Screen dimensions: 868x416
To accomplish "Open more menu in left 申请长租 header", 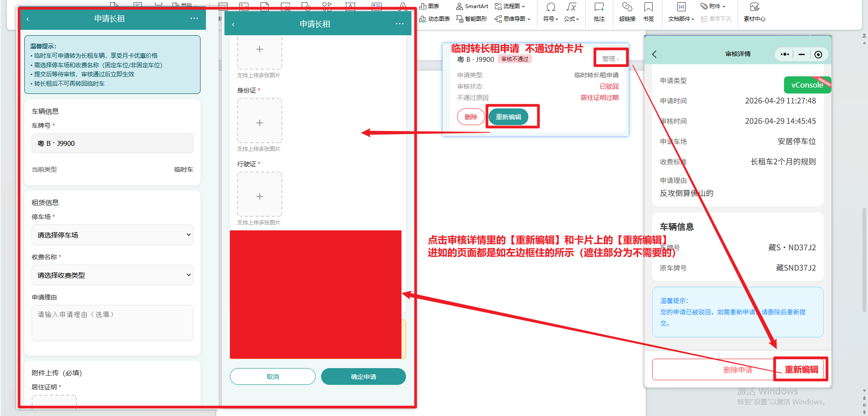I will [194, 19].
